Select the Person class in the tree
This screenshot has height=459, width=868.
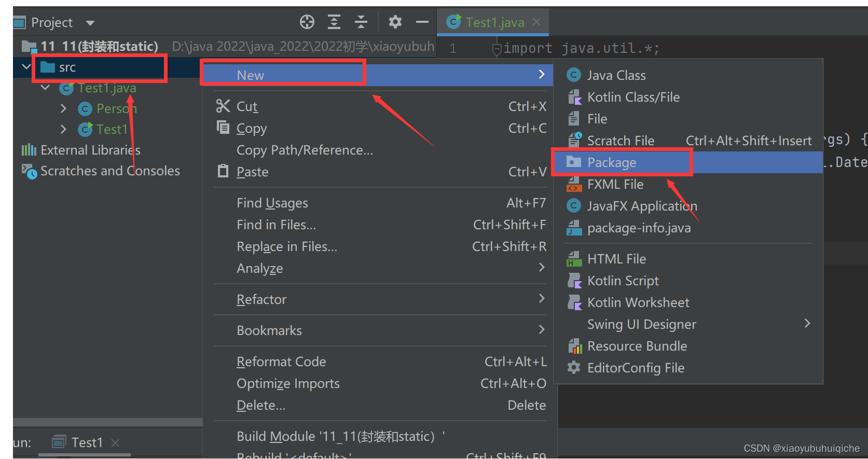click(x=107, y=108)
